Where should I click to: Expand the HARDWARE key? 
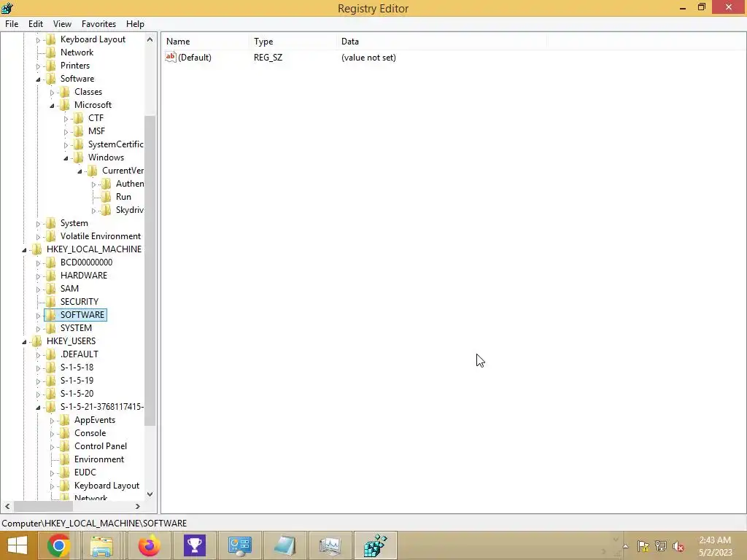pos(38,276)
